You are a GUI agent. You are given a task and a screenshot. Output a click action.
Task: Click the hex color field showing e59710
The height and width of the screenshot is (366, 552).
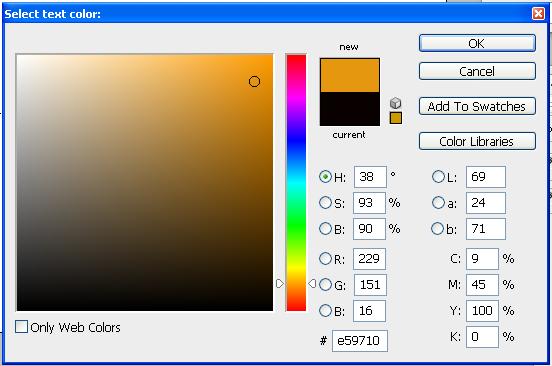pyautogui.click(x=360, y=341)
